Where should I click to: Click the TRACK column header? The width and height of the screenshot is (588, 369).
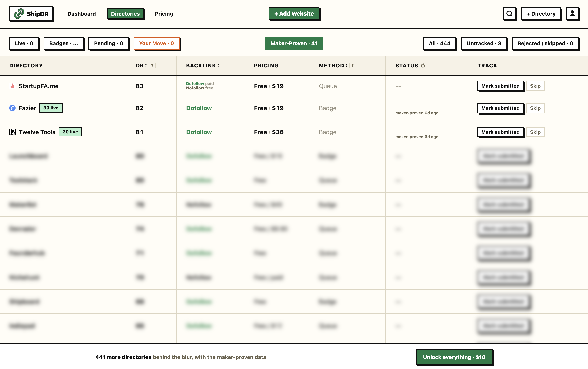487,65
